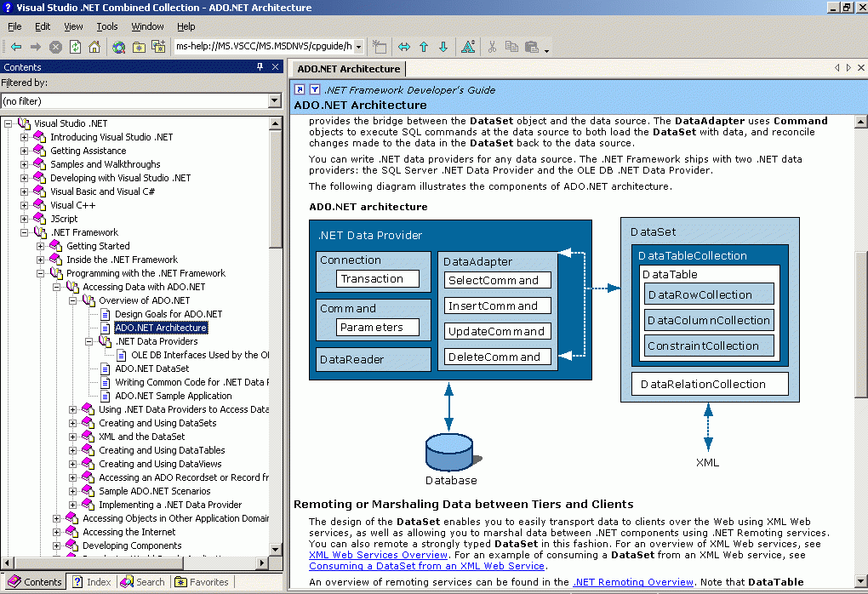Click the document scroll up arrow
The width and height of the screenshot is (868, 594).
[x=861, y=122]
